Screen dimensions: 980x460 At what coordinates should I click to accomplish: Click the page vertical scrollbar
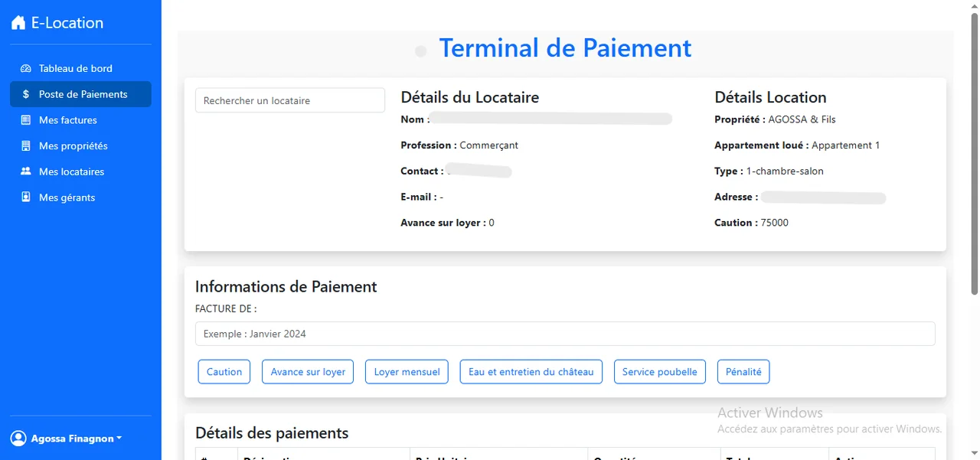coord(975,153)
